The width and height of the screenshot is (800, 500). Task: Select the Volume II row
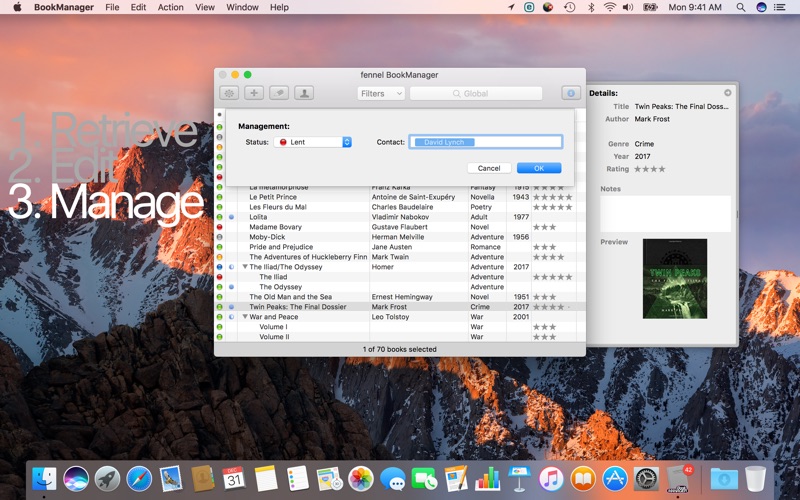[x=399, y=337]
